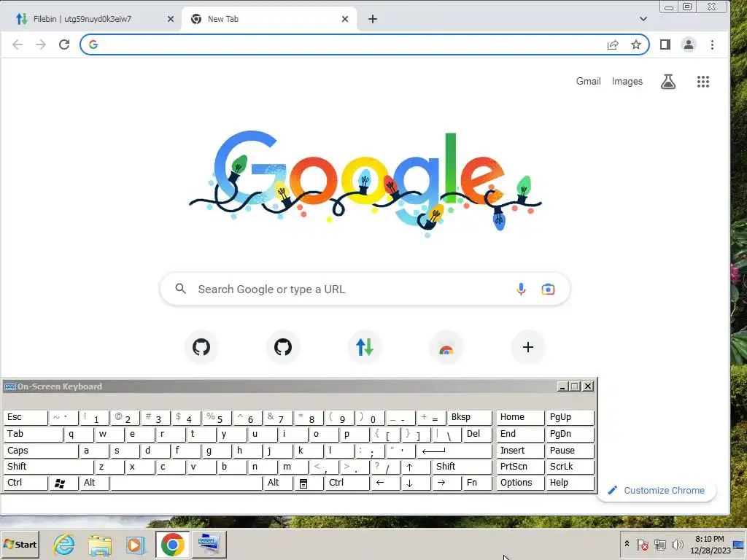Click the Chrome back arrow
This screenshot has height=560, width=747.
(x=18, y=44)
